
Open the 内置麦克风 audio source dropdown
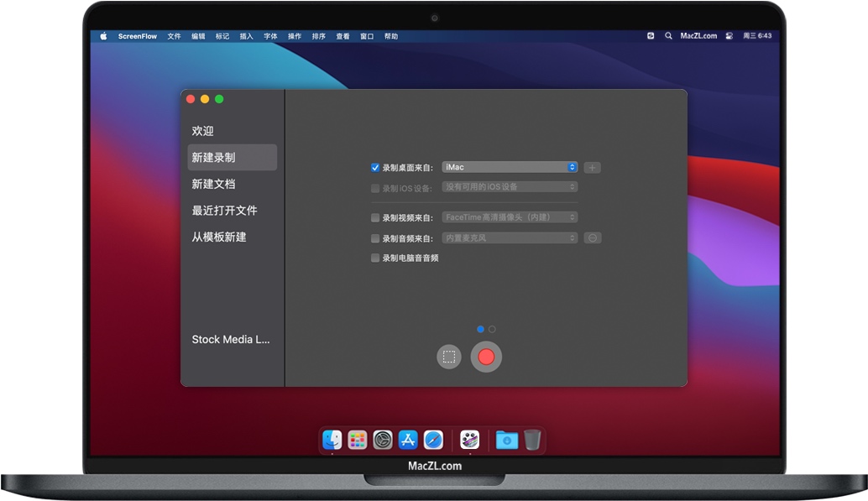[x=510, y=238]
